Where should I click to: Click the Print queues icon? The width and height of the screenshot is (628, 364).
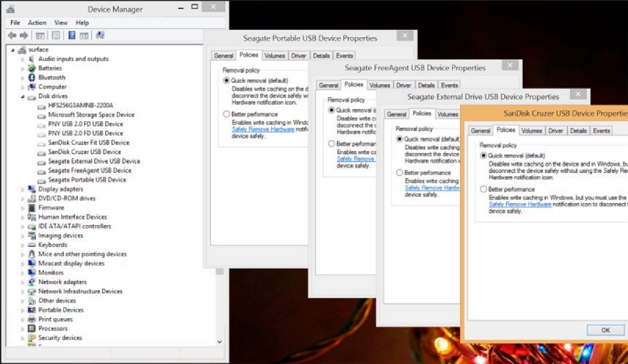(x=32, y=319)
